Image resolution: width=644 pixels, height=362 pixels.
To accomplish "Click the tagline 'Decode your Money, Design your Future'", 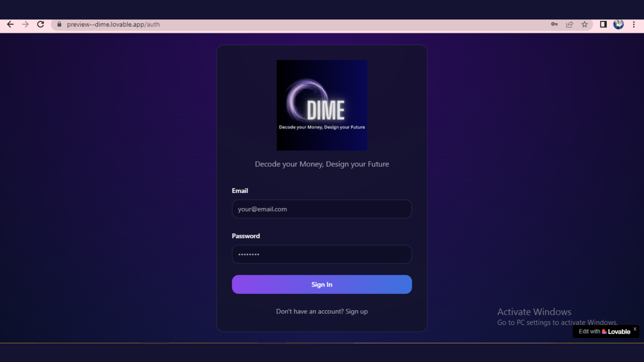I will [x=322, y=164].
